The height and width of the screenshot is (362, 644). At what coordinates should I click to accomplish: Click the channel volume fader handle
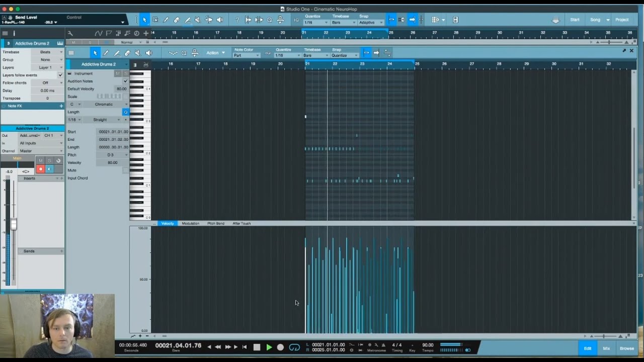click(x=14, y=224)
